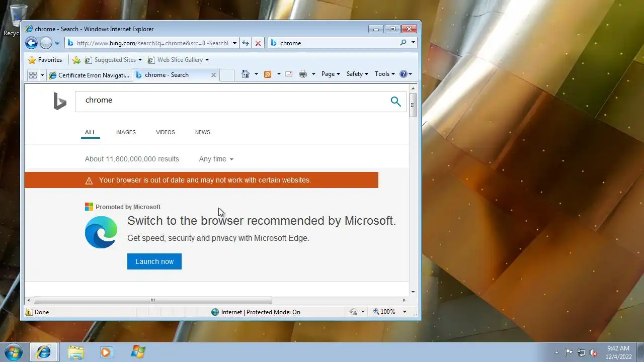Click the Internet Explorer taskbar icon

(x=44, y=352)
